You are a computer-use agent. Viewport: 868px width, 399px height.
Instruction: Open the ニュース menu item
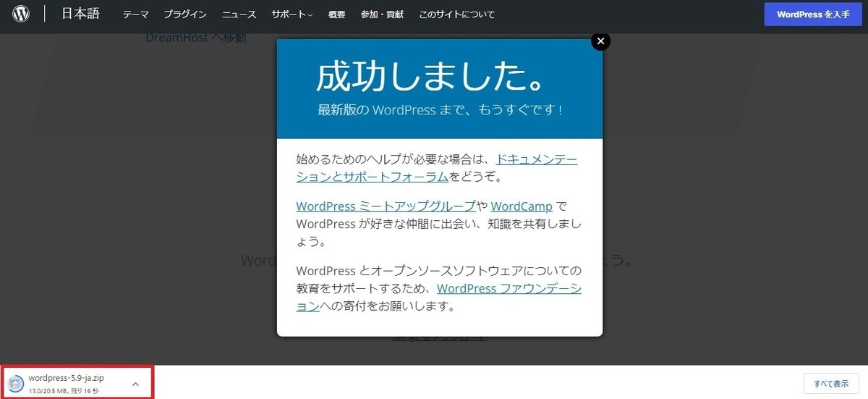(x=239, y=14)
